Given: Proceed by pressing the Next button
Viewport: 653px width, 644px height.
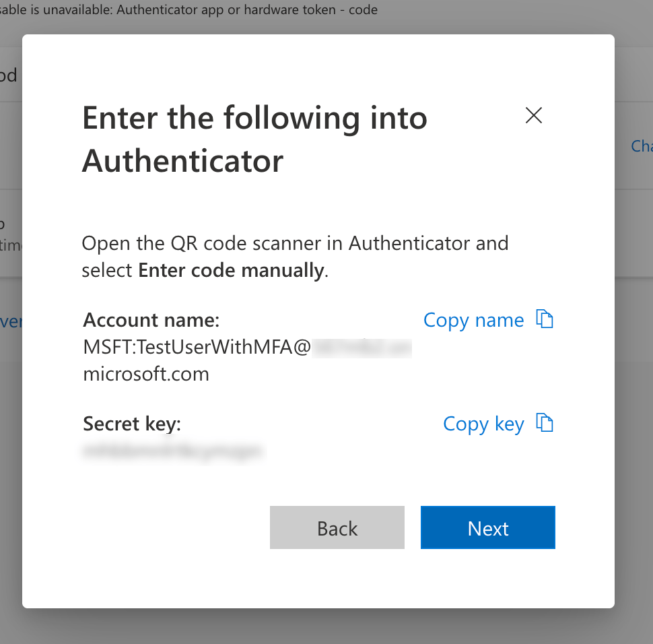Looking at the screenshot, I should pyautogui.click(x=488, y=528).
